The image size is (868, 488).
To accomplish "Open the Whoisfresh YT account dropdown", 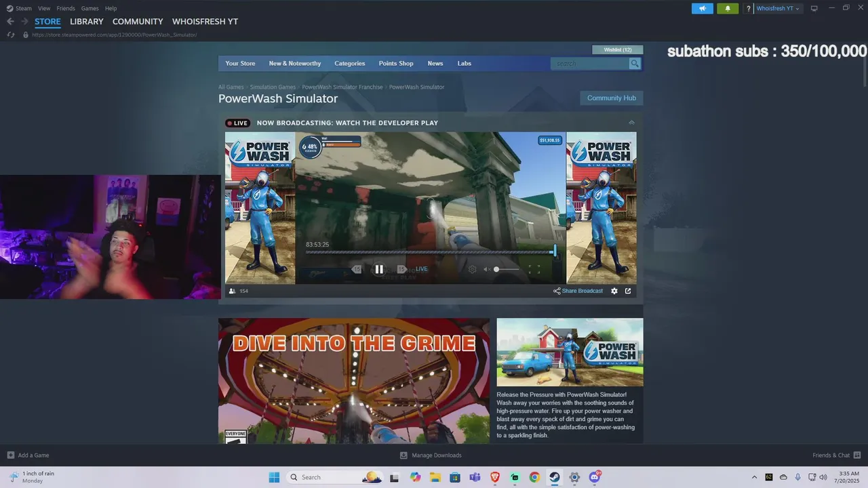I will [778, 8].
